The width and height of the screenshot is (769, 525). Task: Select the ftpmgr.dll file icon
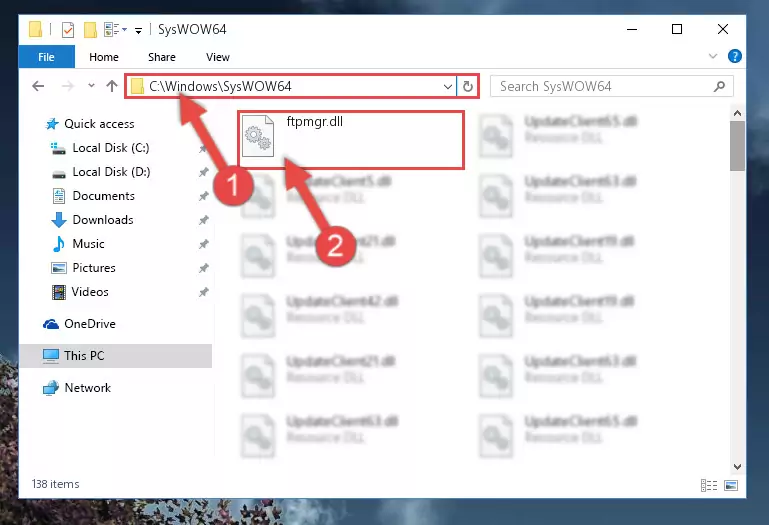(x=258, y=136)
